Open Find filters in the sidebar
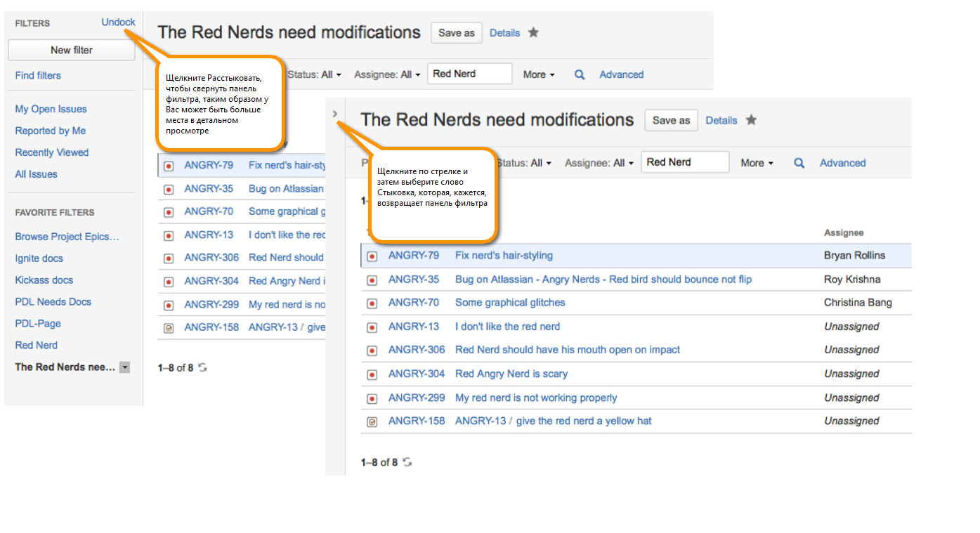 click(38, 76)
